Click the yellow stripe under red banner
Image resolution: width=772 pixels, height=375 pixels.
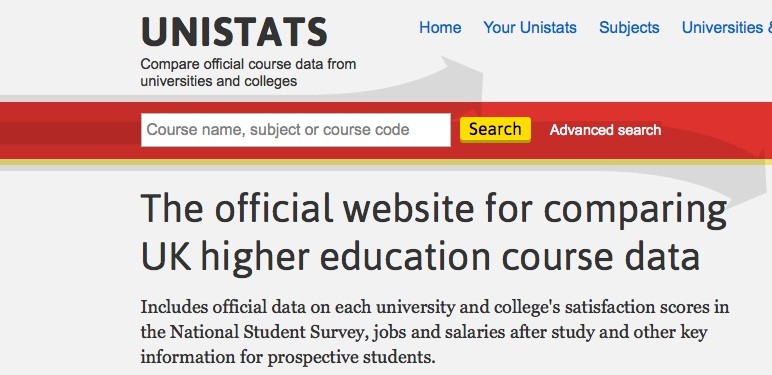pyautogui.click(x=386, y=162)
